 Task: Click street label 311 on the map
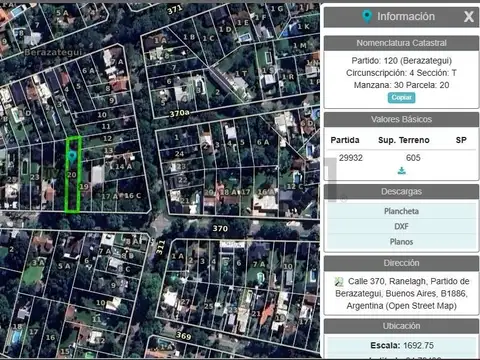coord(160,247)
